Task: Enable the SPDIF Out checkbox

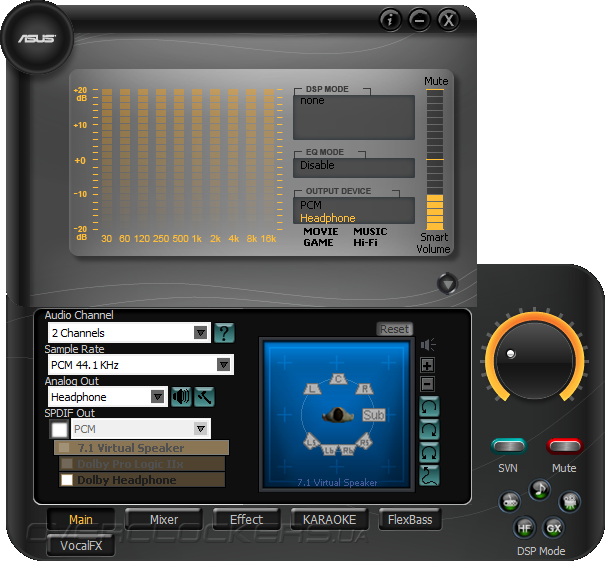Action: [59, 429]
